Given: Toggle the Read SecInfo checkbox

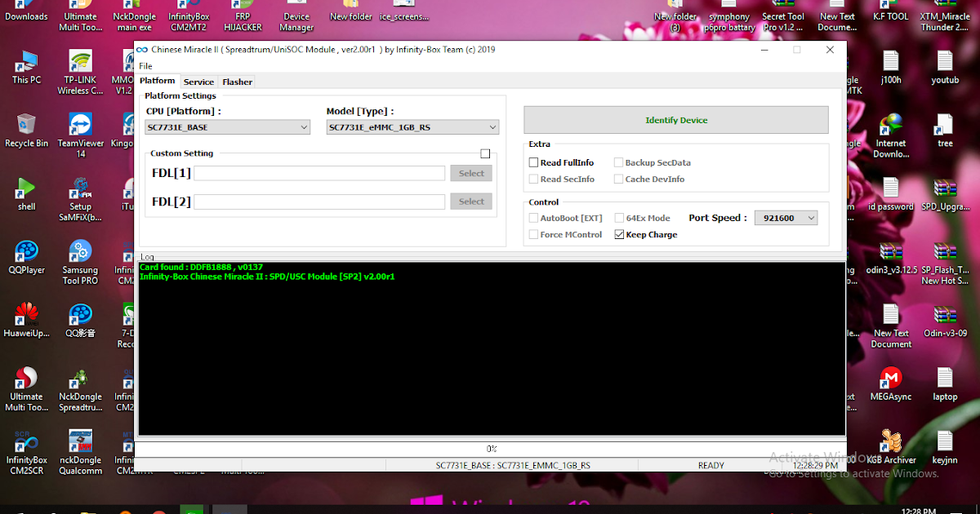Looking at the screenshot, I should point(534,179).
